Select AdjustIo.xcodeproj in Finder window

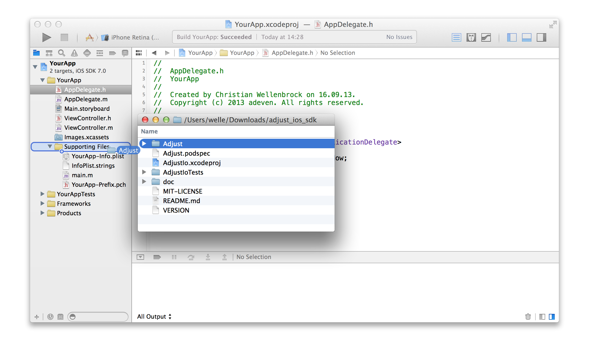pyautogui.click(x=236, y=163)
